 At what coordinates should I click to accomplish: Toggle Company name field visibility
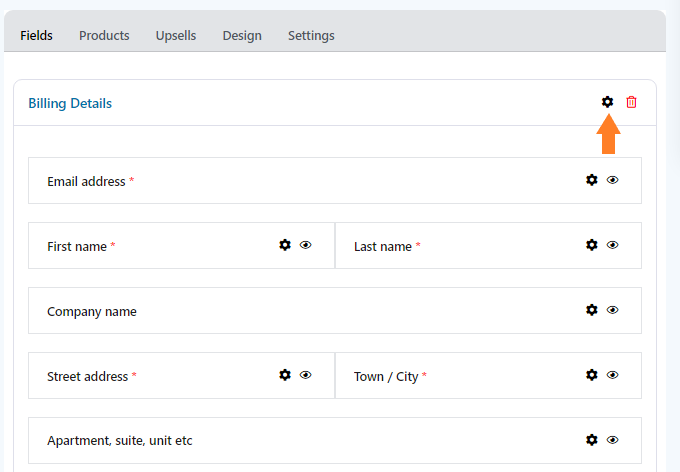coord(612,310)
